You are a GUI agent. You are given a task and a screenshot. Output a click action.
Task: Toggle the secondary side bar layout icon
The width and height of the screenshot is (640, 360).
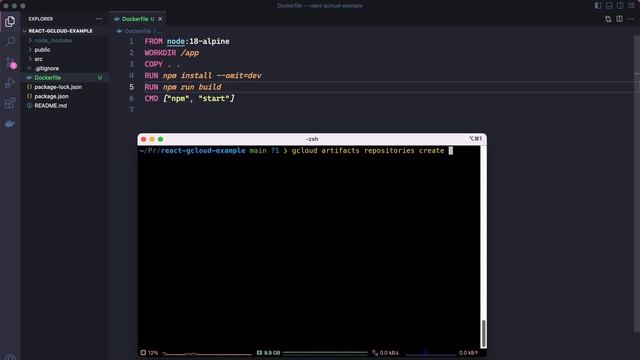point(620,6)
